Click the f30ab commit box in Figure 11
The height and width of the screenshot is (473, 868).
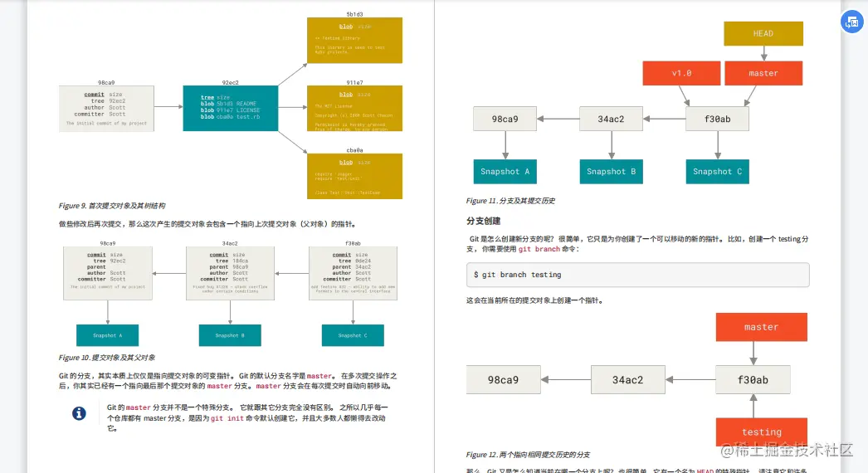coord(718,119)
